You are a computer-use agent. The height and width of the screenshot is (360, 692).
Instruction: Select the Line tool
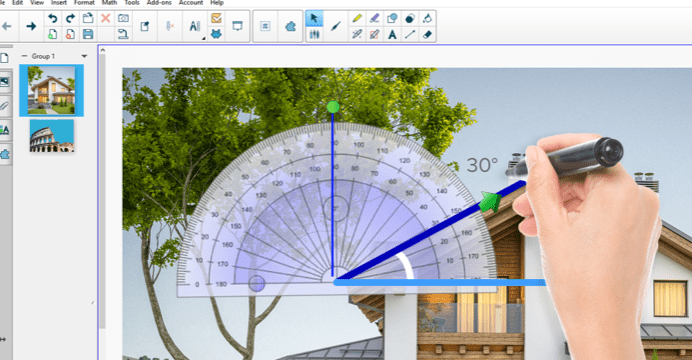[x=410, y=34]
